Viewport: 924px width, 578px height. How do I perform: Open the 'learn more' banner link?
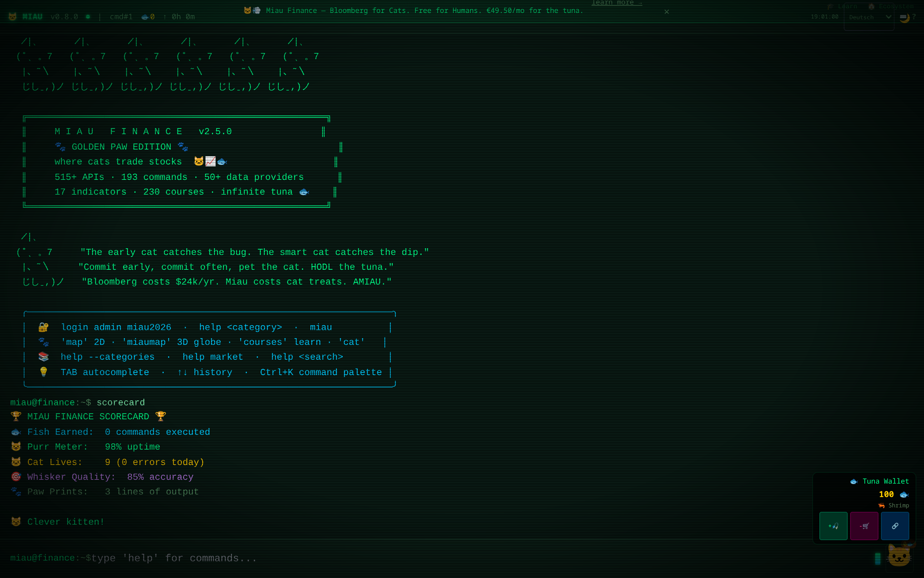pos(617,3)
